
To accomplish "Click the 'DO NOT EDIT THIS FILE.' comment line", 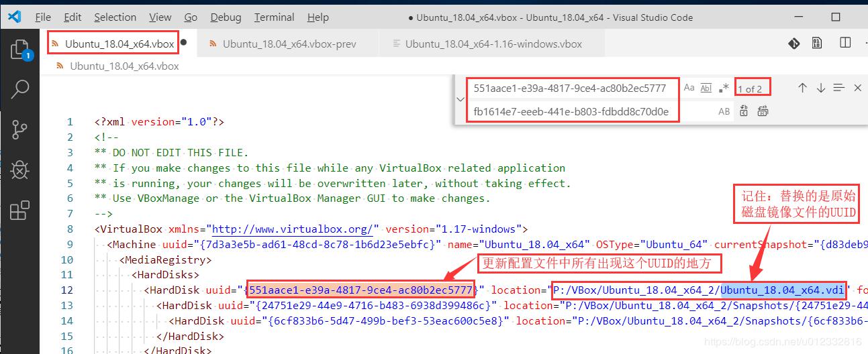I will point(171,152).
